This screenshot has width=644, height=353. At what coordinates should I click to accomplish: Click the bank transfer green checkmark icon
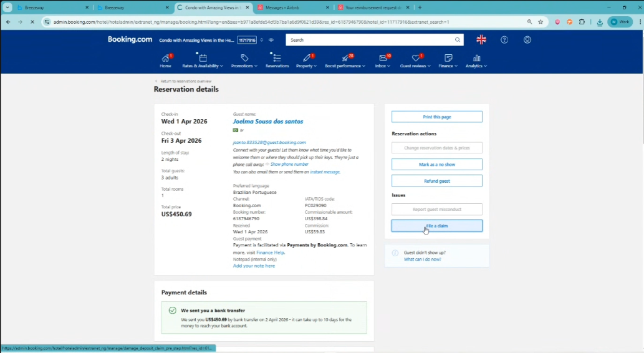[173, 311]
